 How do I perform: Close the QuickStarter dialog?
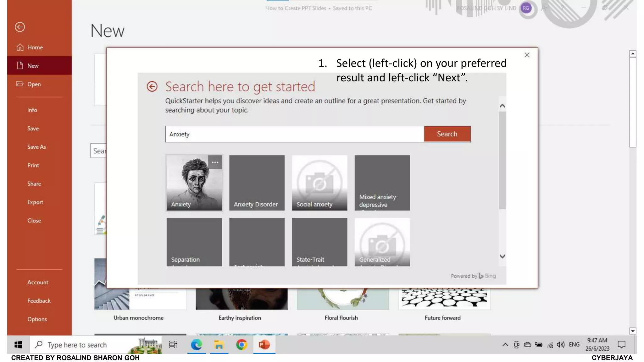(x=527, y=55)
